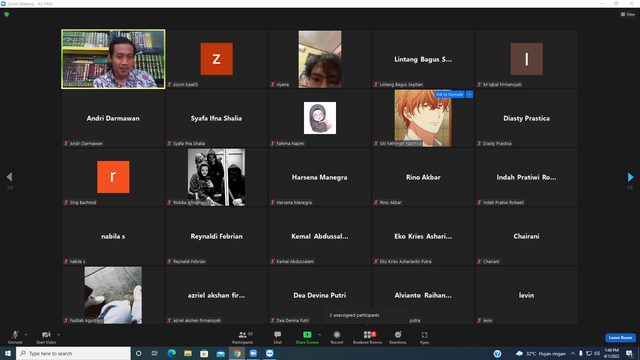
Task: Switch to Google Chrome in taskbar
Action: pos(237,353)
